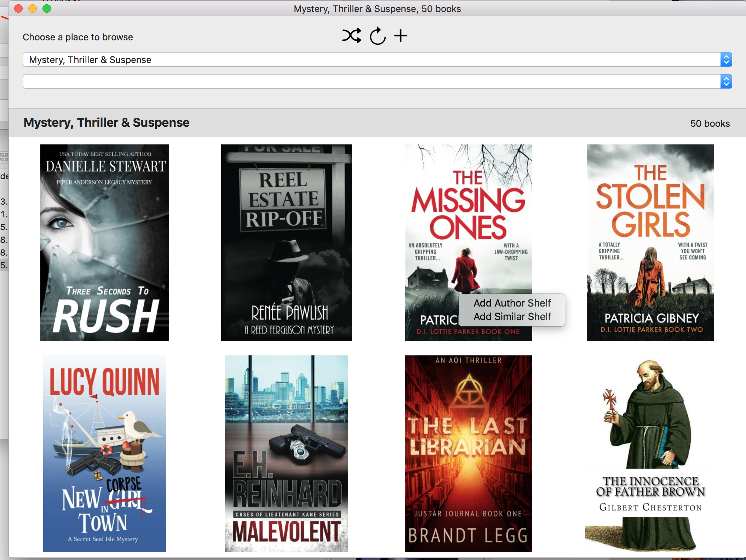Maximize the window with green button
Screen dimensions: 746x560
pos(47,8)
